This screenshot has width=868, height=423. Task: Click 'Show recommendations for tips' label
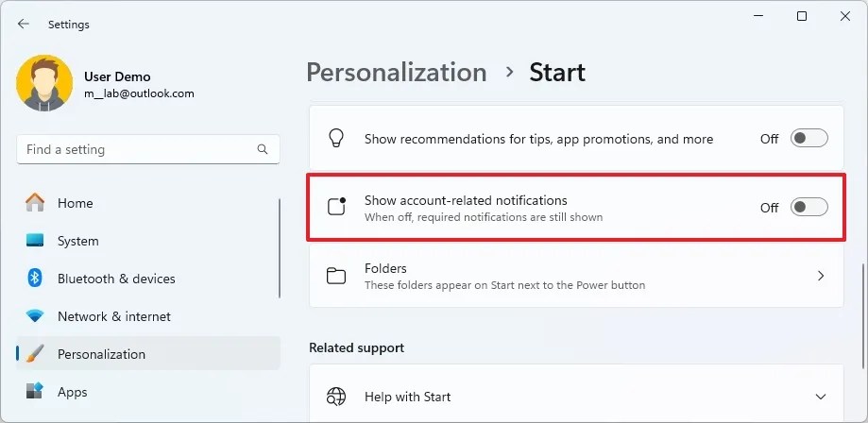pos(538,139)
